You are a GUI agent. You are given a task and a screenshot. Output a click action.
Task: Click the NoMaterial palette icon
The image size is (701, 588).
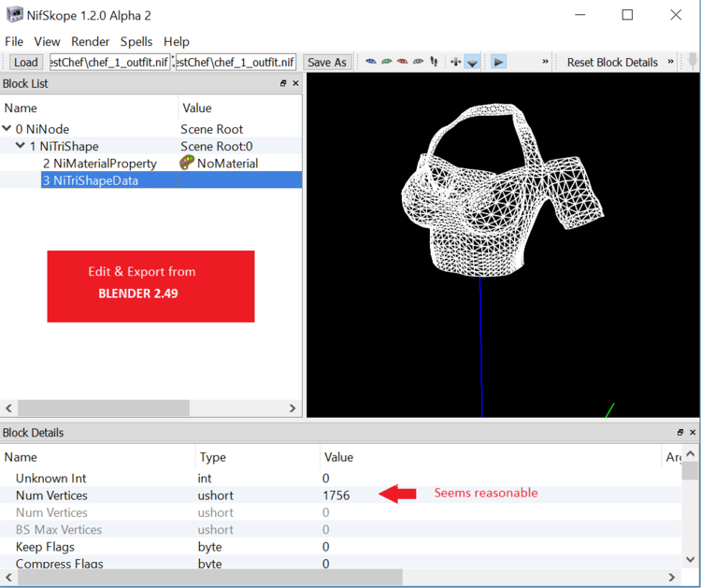(186, 163)
